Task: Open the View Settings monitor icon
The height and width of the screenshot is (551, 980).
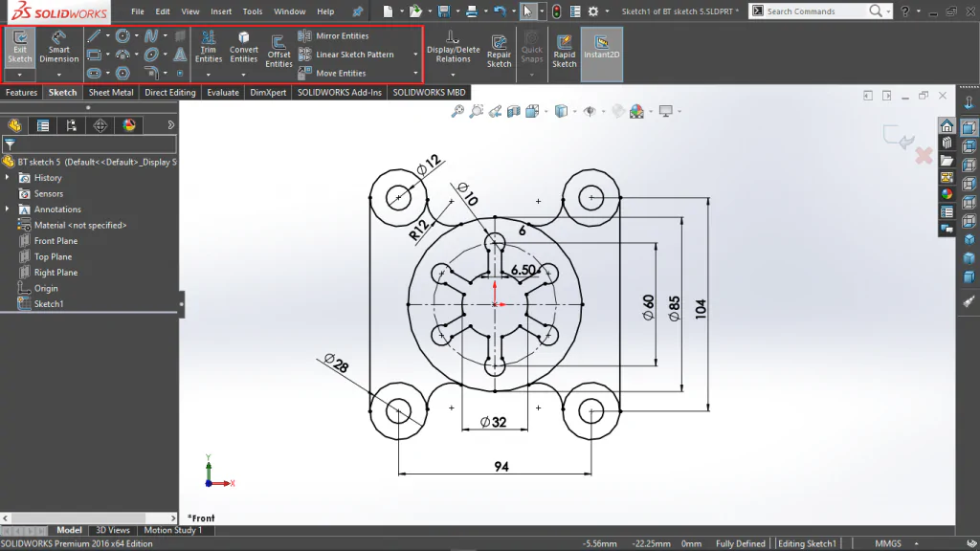Action: coord(666,111)
